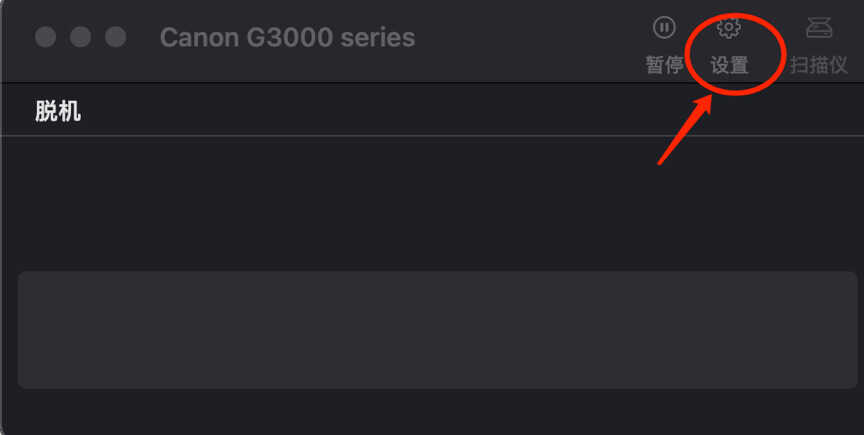This screenshot has width=864, height=435.
Task: Zoom the window using the third traffic light
Action: tap(116, 37)
